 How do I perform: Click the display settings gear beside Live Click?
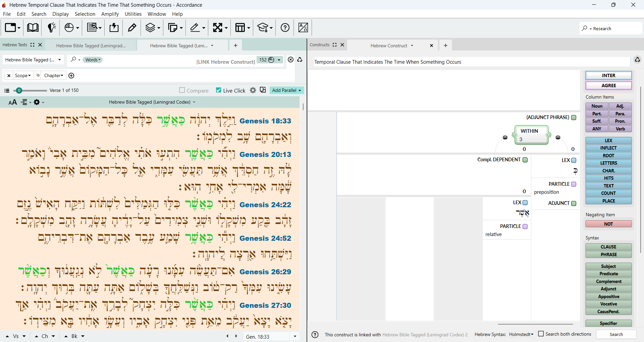pos(253,90)
